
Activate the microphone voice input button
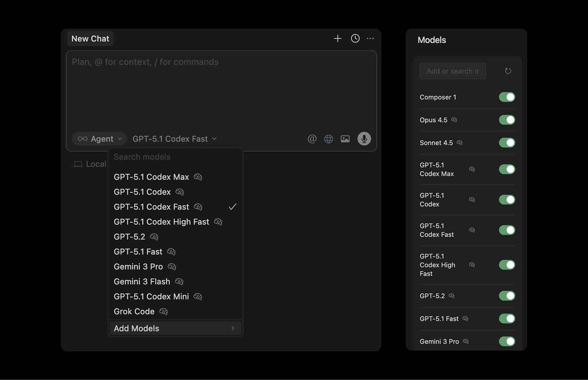point(364,139)
